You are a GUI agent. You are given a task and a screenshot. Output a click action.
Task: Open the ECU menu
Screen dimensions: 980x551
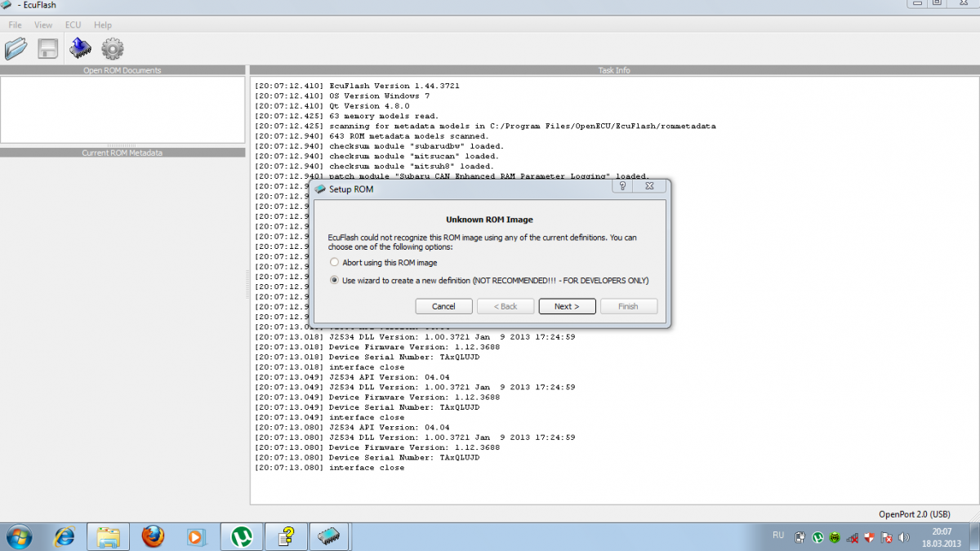click(73, 25)
